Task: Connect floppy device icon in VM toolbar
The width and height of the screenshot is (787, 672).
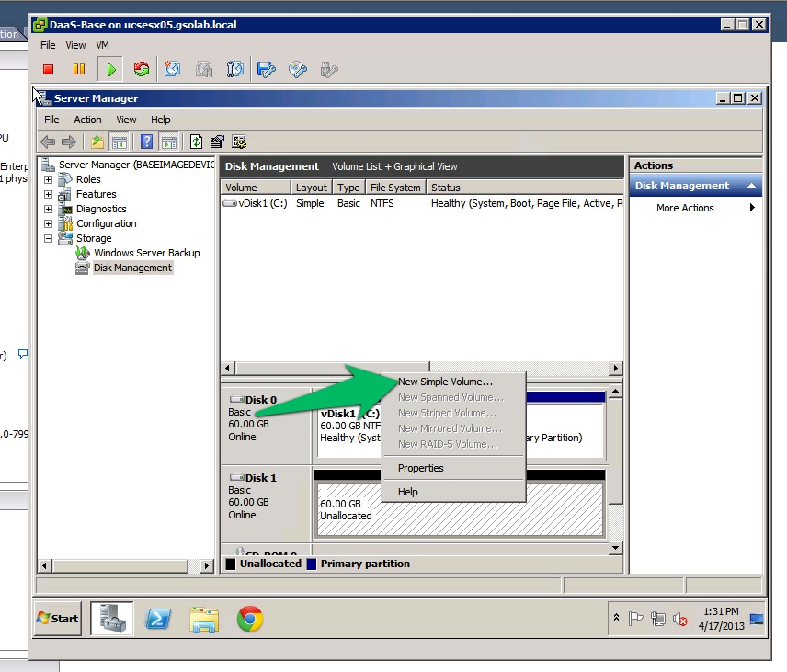Action: point(266,69)
